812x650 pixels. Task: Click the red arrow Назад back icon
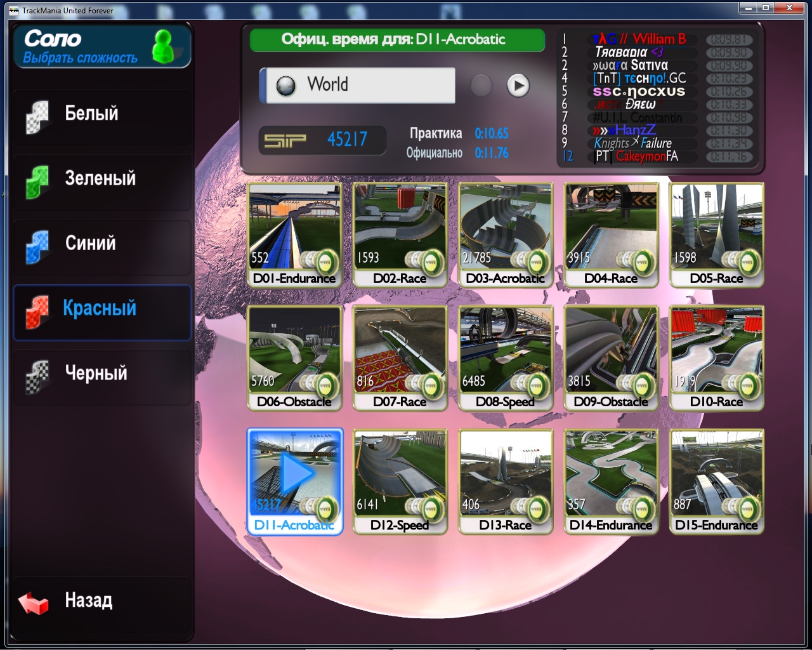34,602
